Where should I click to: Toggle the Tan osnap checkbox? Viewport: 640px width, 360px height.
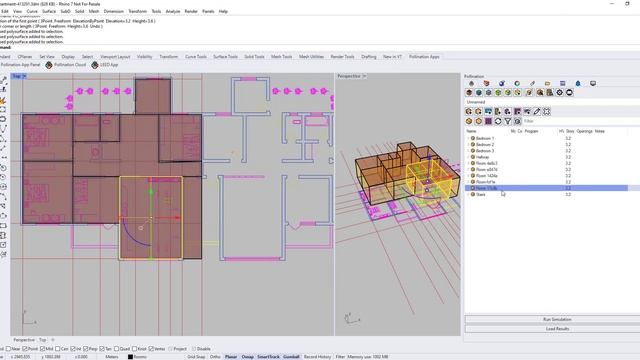102,349
